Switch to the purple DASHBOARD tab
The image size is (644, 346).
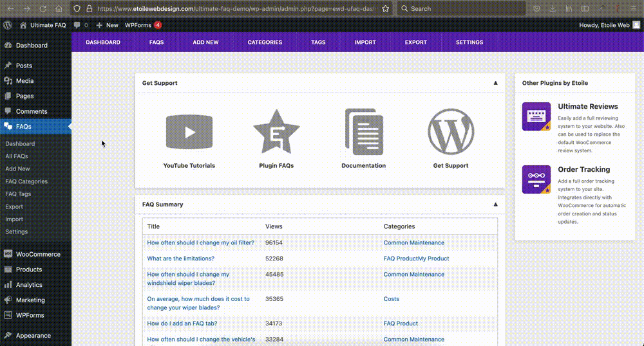coord(103,42)
